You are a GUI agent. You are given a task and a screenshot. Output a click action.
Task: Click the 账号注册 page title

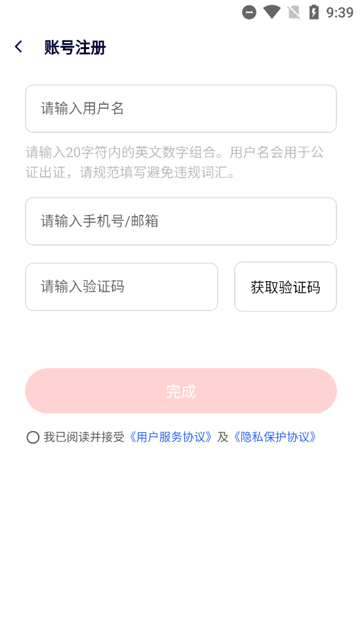[75, 48]
